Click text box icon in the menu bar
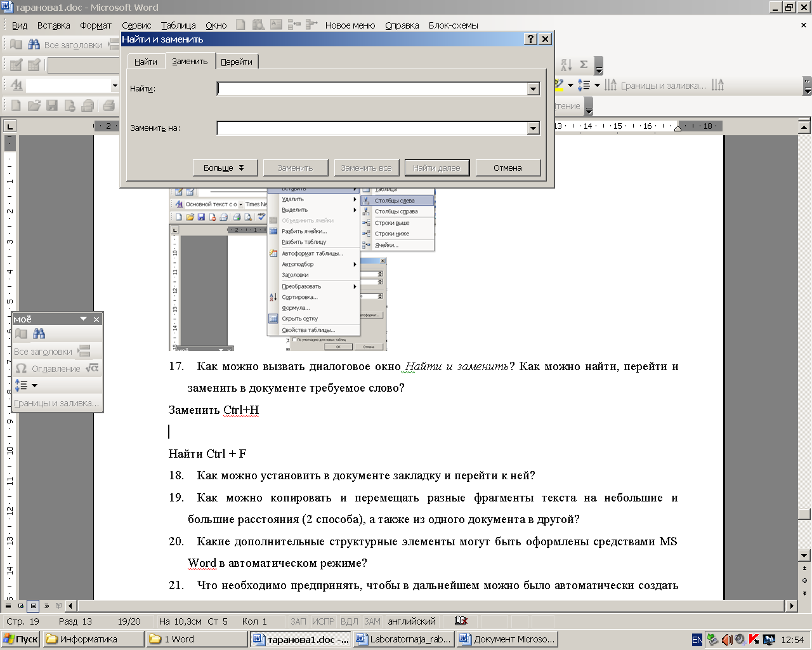 (x=276, y=25)
